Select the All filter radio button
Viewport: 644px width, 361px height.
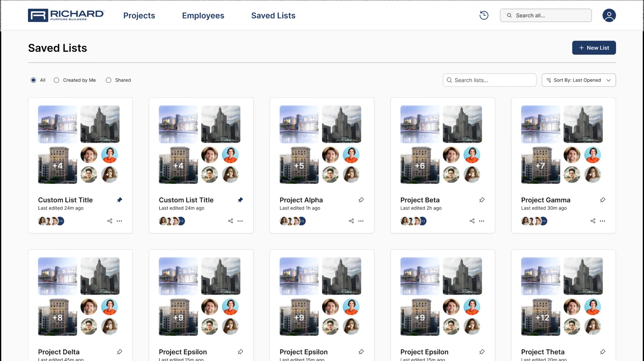33,80
